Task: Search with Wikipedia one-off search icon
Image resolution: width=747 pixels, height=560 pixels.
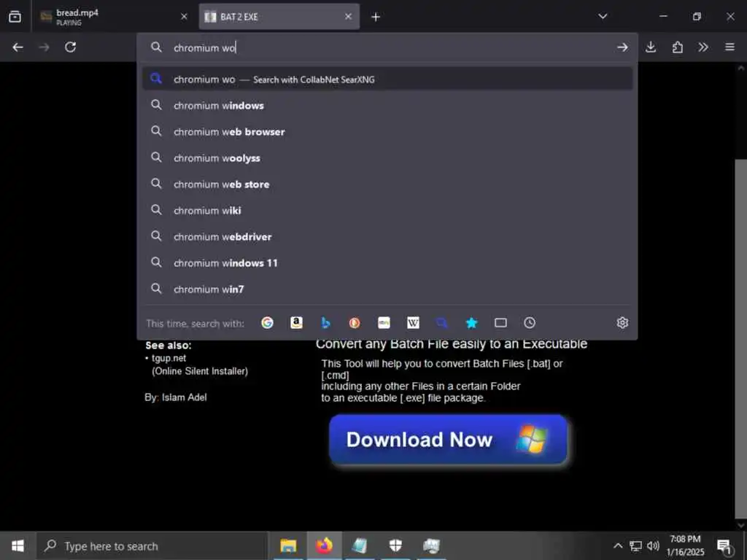Action: pos(413,323)
